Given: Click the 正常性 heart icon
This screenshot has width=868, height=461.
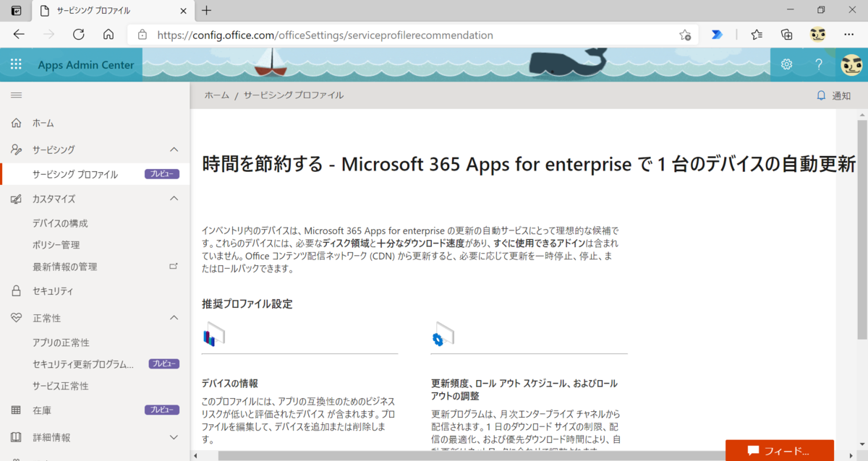Looking at the screenshot, I should pyautogui.click(x=16, y=318).
